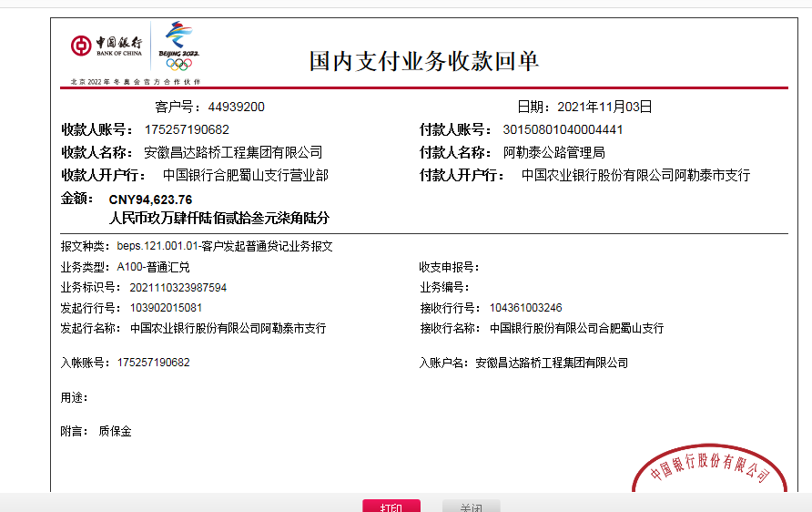
Task: Click the Beijing 2022 Olympic emblem
Action: click(178, 46)
